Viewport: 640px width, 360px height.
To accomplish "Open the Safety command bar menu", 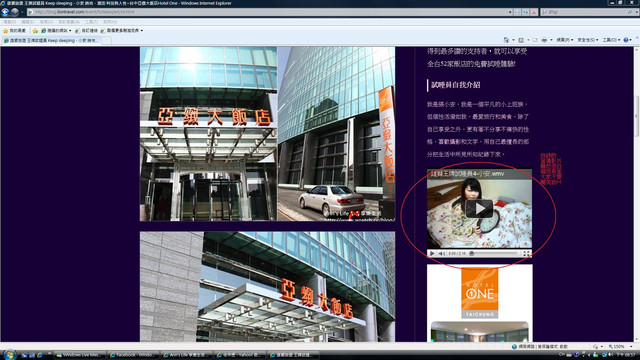I will 587,40.
